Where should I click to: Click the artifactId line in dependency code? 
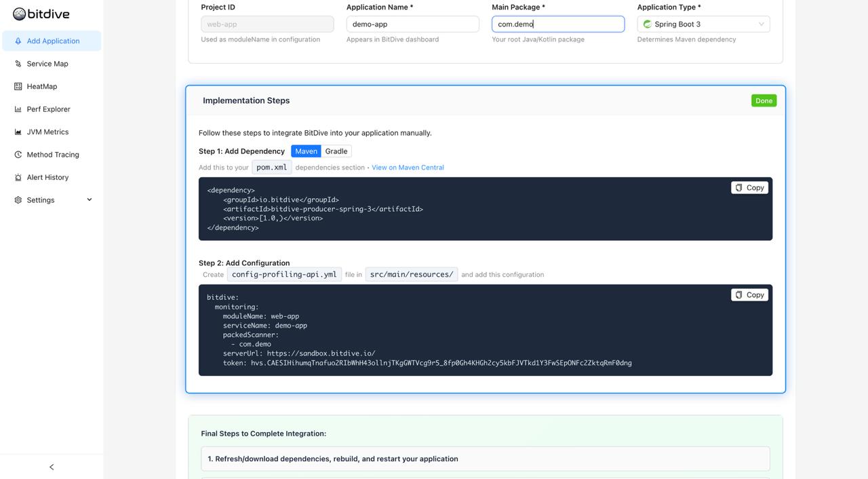323,209
